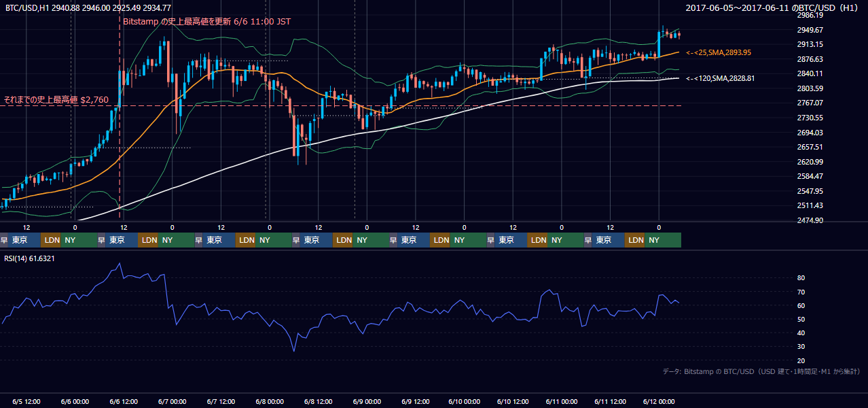Click RSI scale value 50

pyautogui.click(x=801, y=319)
